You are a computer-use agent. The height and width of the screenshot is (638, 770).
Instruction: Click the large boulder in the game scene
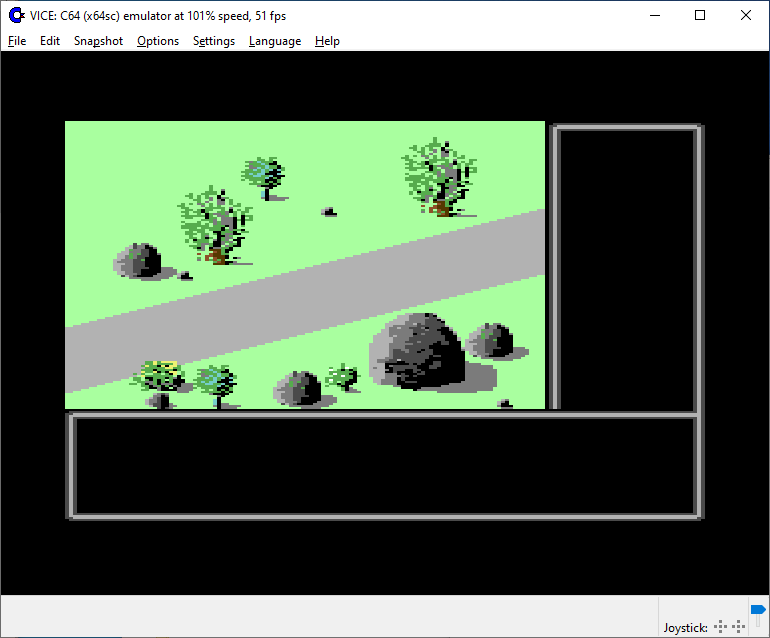point(418,352)
